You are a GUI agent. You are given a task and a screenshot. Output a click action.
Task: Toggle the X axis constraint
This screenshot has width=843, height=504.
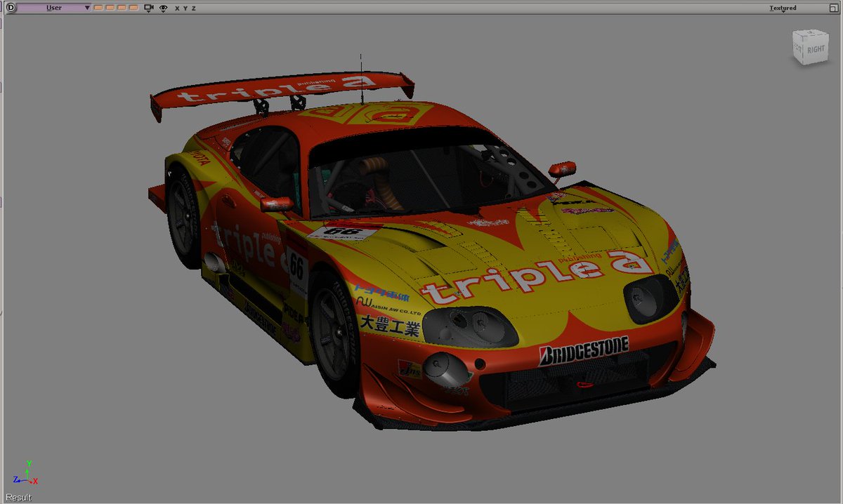click(176, 8)
